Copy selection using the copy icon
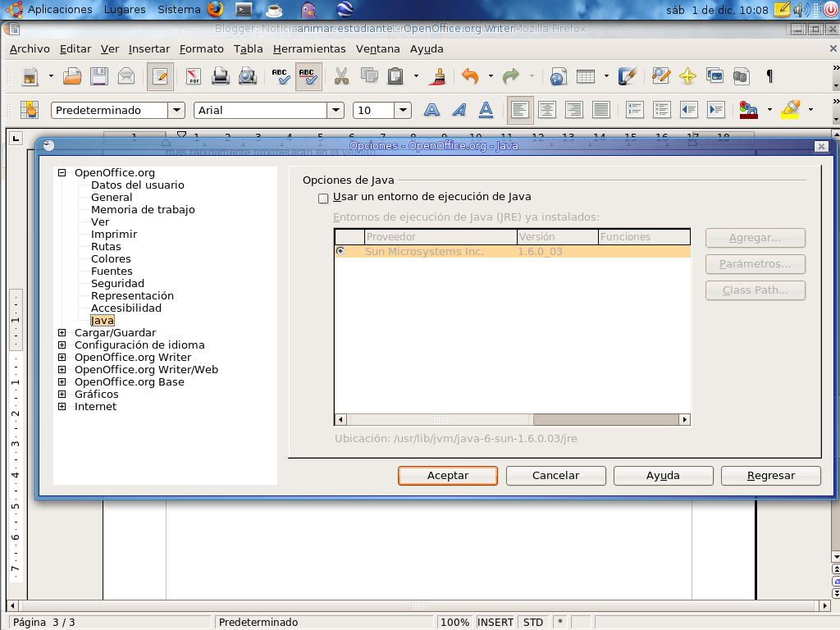 [369, 75]
